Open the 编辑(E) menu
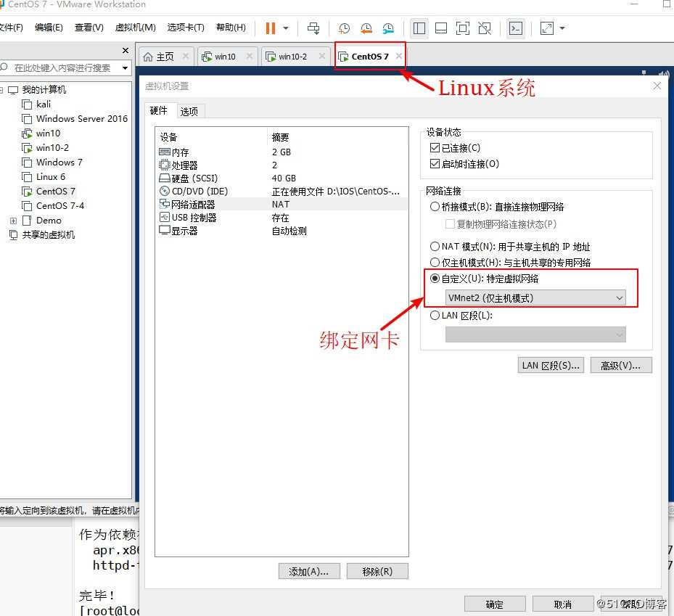 (x=49, y=28)
